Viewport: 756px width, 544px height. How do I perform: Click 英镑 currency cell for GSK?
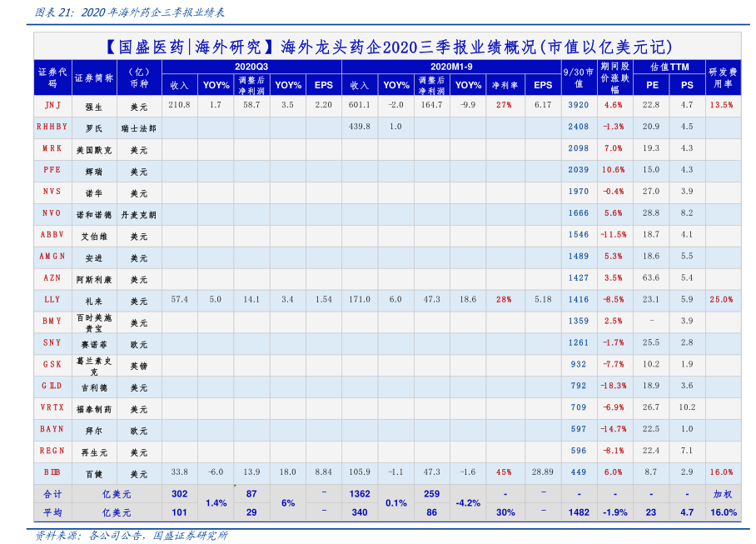(x=139, y=367)
